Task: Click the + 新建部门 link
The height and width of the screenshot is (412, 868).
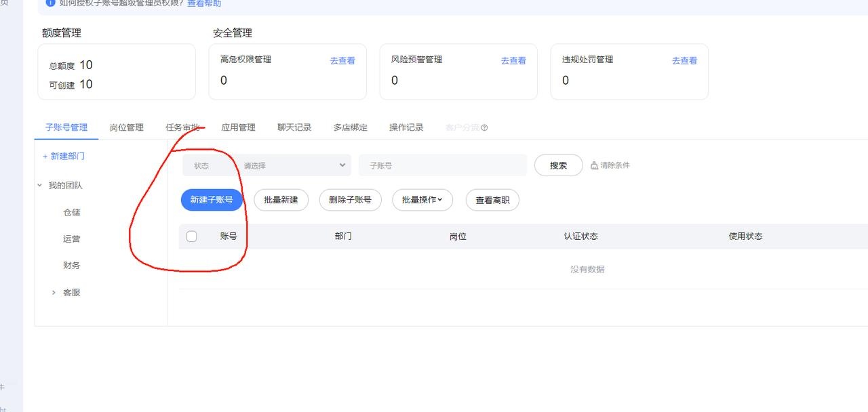Action: pyautogui.click(x=64, y=157)
